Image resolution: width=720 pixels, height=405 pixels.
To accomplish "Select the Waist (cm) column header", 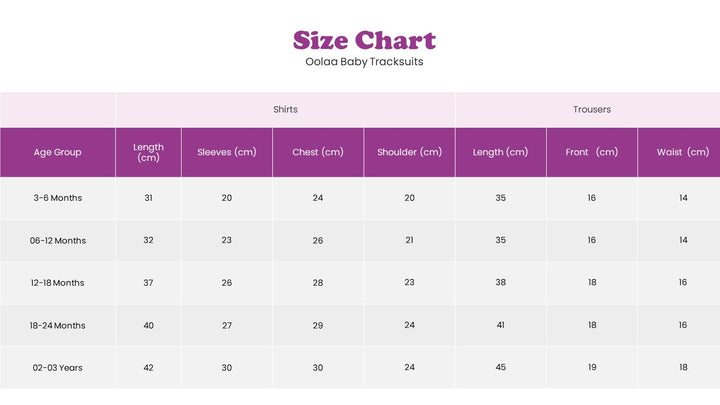I will (683, 152).
